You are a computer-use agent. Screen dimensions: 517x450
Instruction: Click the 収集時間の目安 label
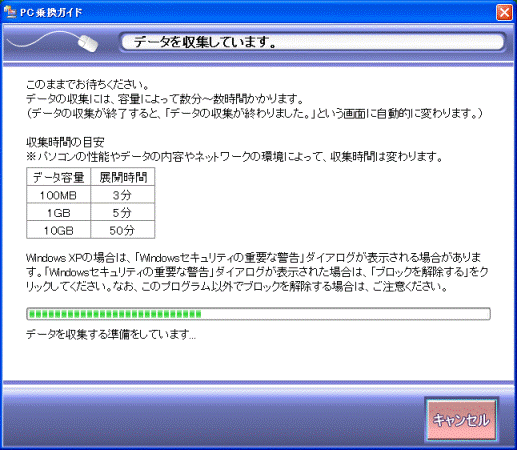click(x=65, y=142)
